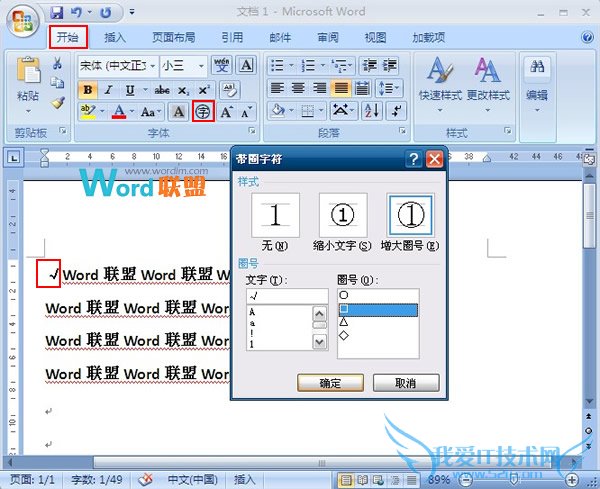The height and width of the screenshot is (489, 600).
Task: Click the Paste clipboard icon
Action: [x=28, y=70]
